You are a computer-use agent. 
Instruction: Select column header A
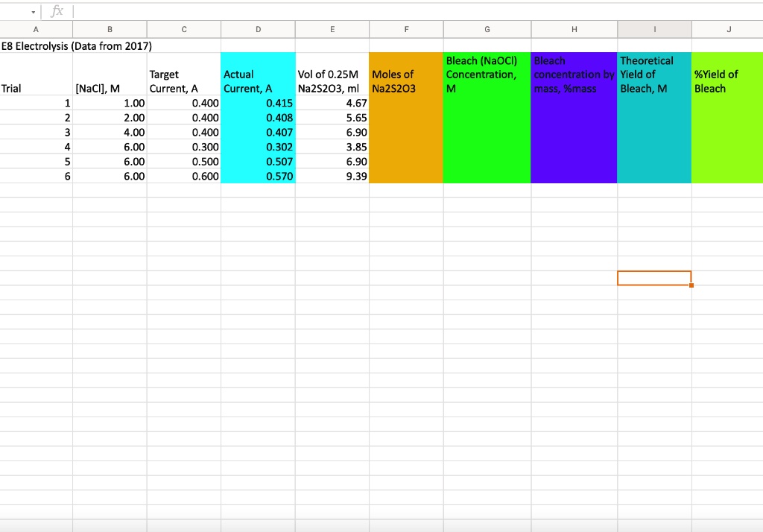coord(35,28)
